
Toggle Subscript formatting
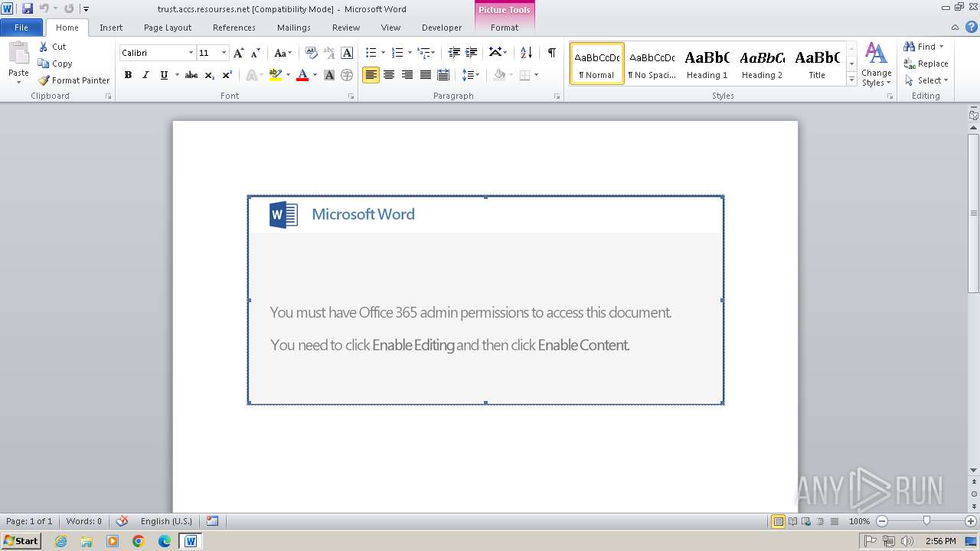click(210, 75)
